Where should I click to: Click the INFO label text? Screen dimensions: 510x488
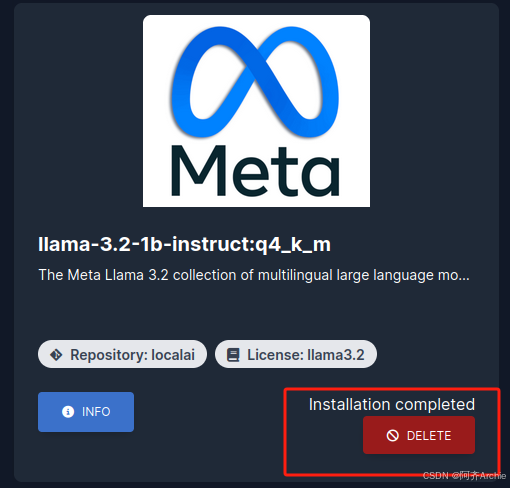coord(96,412)
